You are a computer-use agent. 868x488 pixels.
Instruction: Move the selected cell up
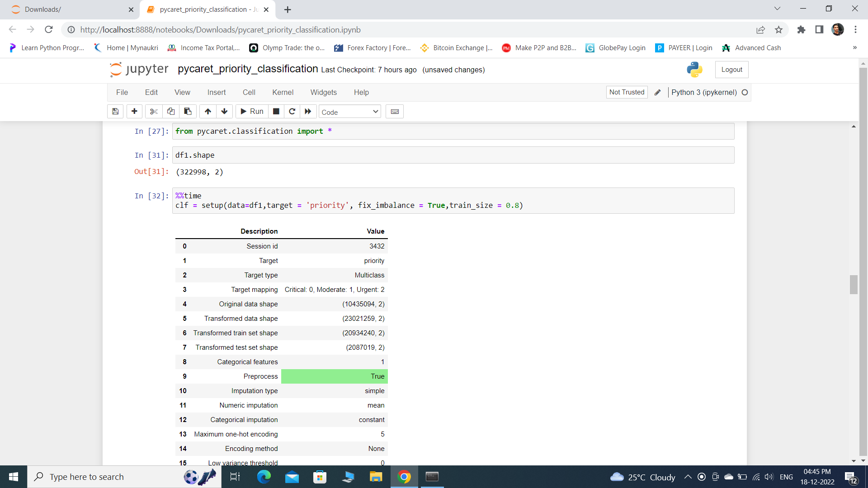click(x=208, y=111)
